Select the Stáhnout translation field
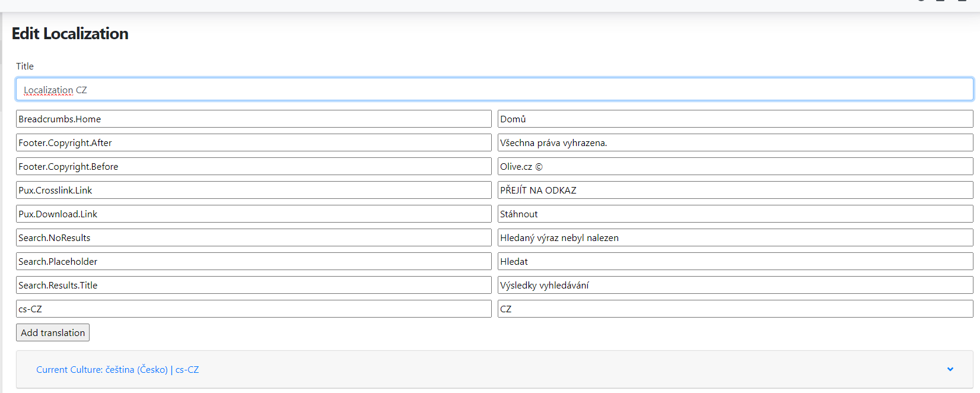 [735, 214]
